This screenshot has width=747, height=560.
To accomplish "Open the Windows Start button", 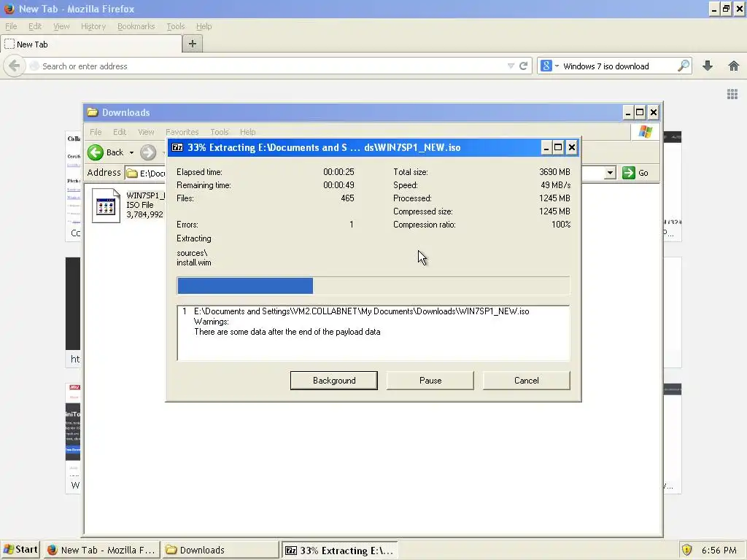I will 20,550.
